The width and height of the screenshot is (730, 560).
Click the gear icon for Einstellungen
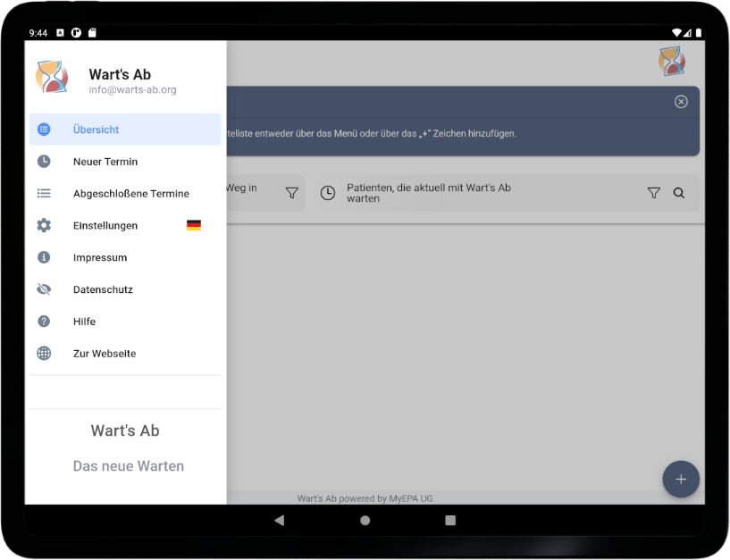tap(44, 225)
